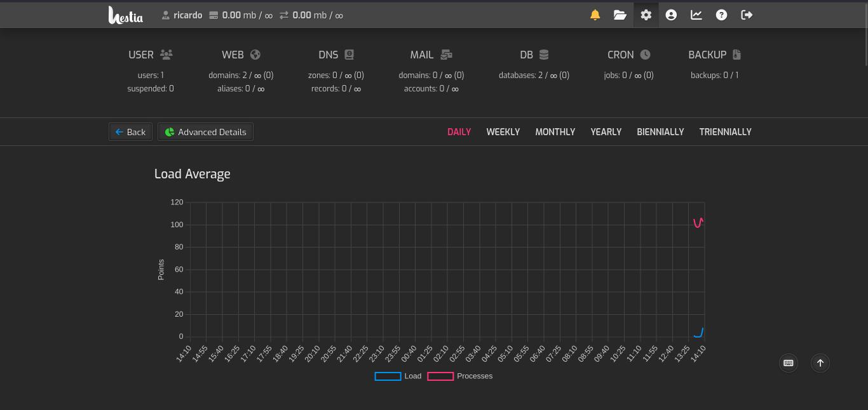Open the CRON section
The image size is (868, 410).
click(x=629, y=55)
